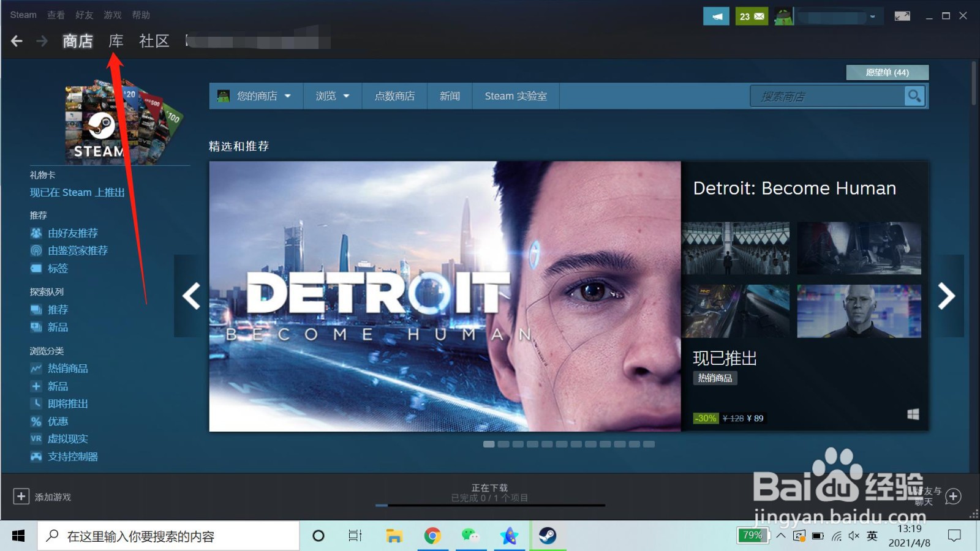Open 新闻 tab
The image size is (980, 551).
click(x=450, y=96)
